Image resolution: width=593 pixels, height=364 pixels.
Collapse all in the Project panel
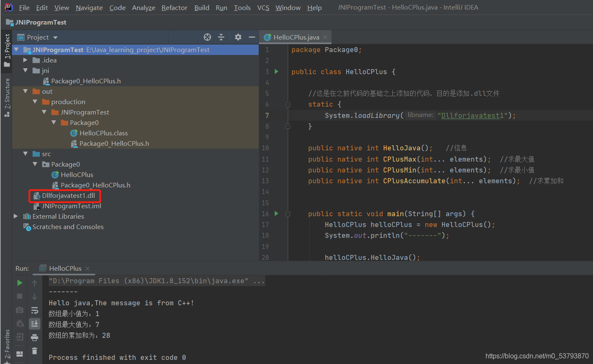coord(221,37)
